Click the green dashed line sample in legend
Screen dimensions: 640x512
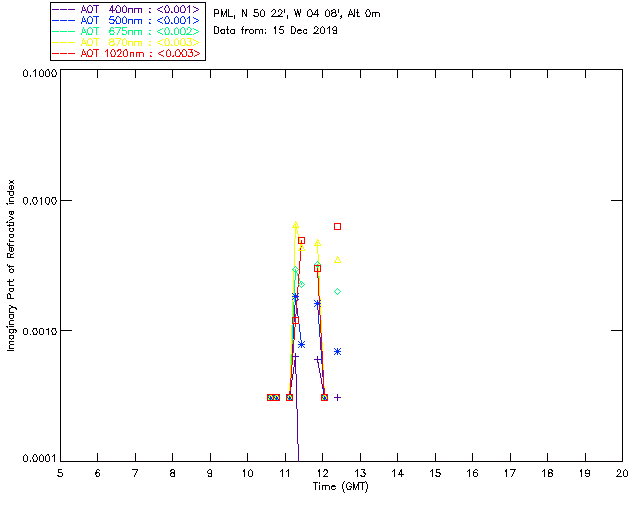[64, 31]
